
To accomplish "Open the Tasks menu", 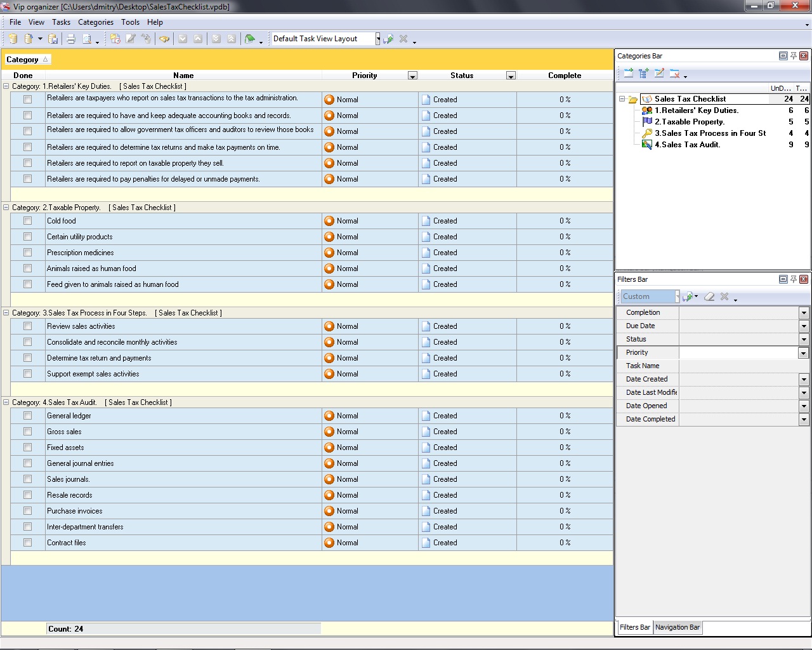I will pos(61,22).
